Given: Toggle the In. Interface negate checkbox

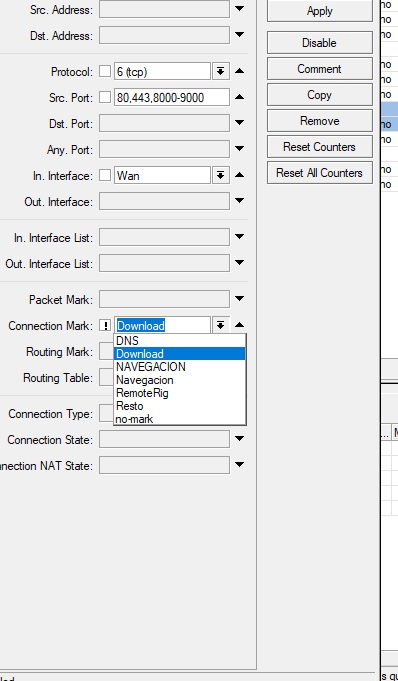Looking at the screenshot, I should [x=105, y=175].
